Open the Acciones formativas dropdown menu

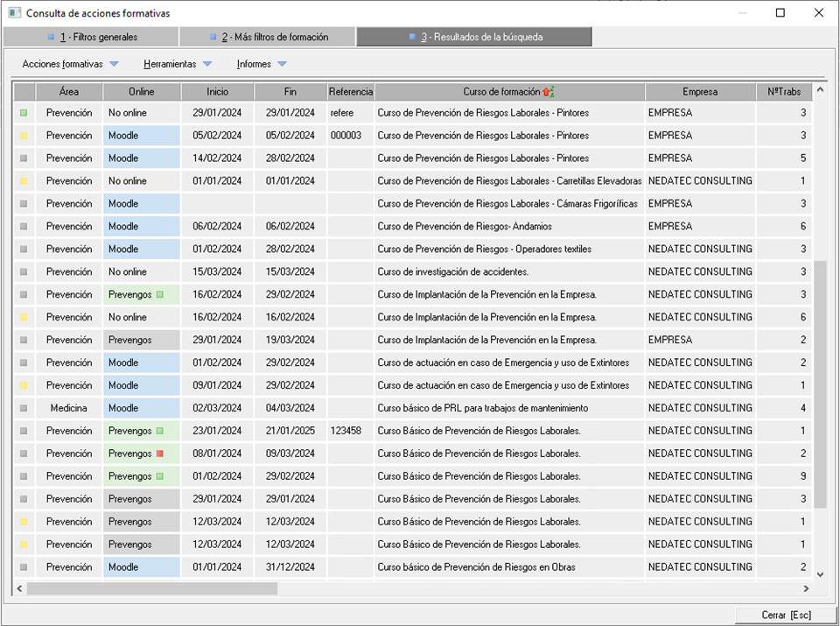point(70,64)
